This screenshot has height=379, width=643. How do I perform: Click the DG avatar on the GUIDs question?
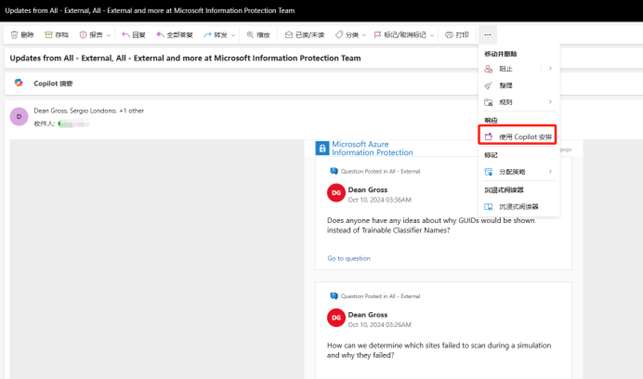[336, 193]
